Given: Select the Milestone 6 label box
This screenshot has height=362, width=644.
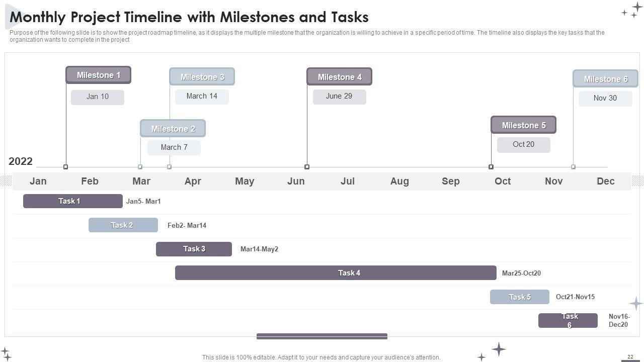Looking at the screenshot, I should (x=605, y=79).
